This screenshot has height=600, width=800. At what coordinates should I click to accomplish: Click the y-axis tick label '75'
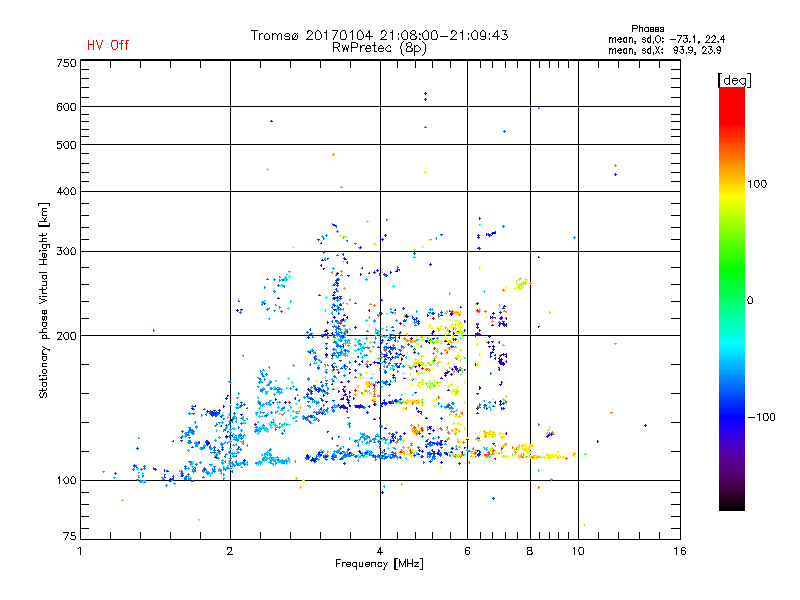(x=70, y=536)
